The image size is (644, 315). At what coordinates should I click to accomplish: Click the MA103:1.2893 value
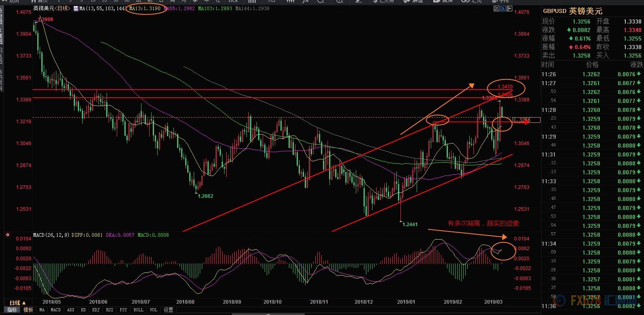coord(215,9)
